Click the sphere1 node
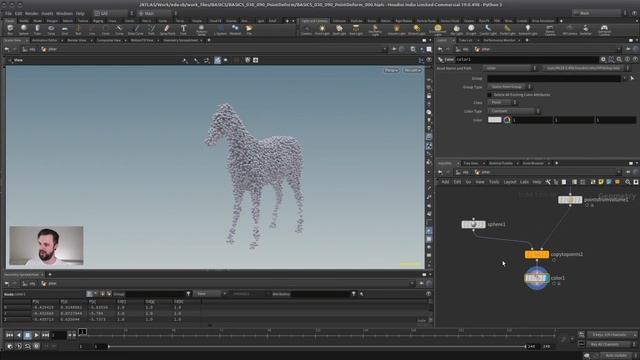The width and height of the screenshot is (640, 360). point(473,224)
